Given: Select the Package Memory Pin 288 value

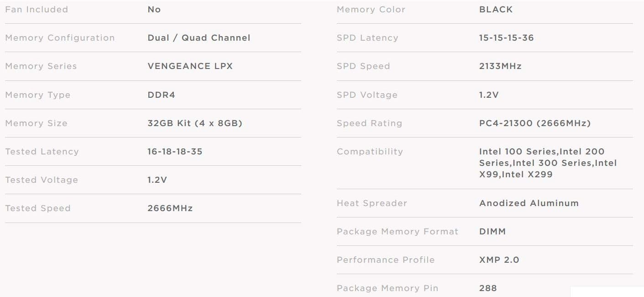Looking at the screenshot, I should pos(488,288).
